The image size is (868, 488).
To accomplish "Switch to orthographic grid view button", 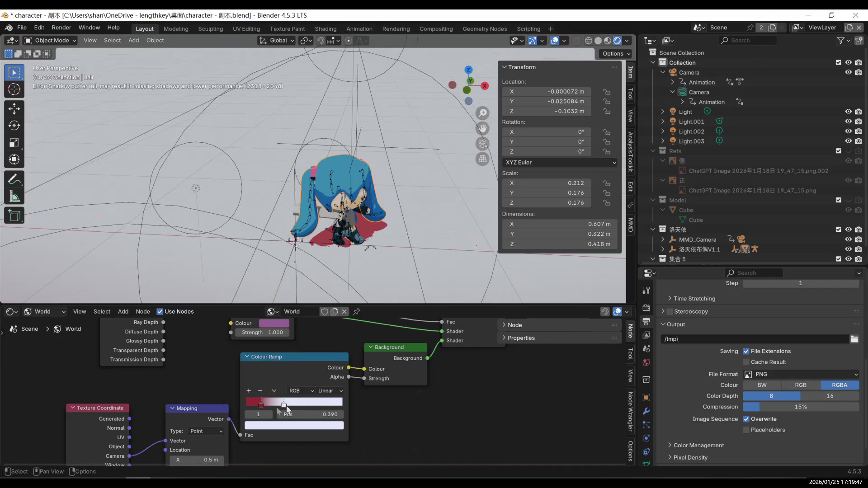I will click(x=482, y=159).
